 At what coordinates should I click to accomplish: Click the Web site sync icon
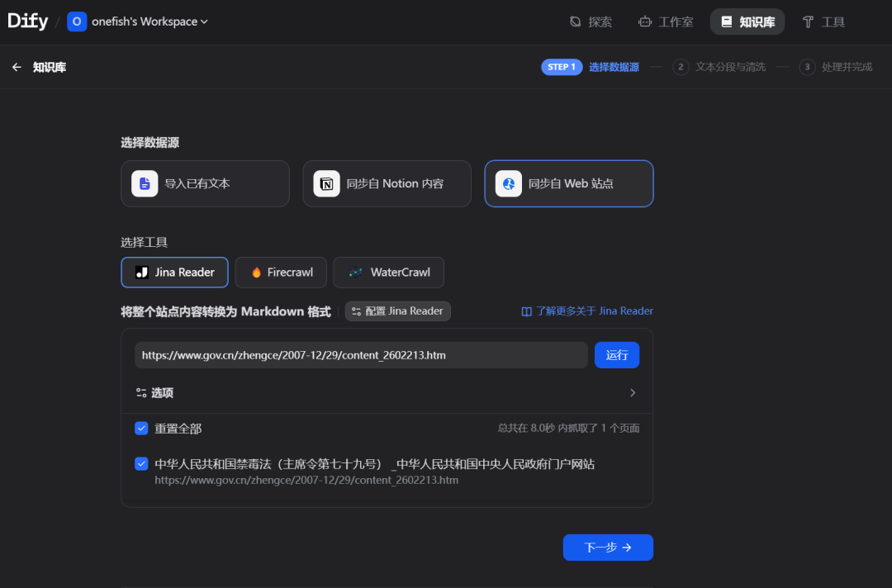(x=508, y=183)
